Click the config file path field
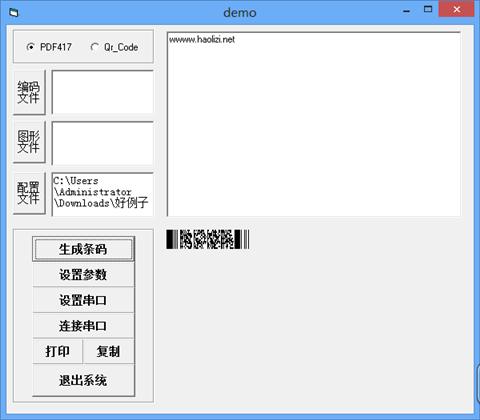The height and width of the screenshot is (420, 480). click(x=103, y=194)
